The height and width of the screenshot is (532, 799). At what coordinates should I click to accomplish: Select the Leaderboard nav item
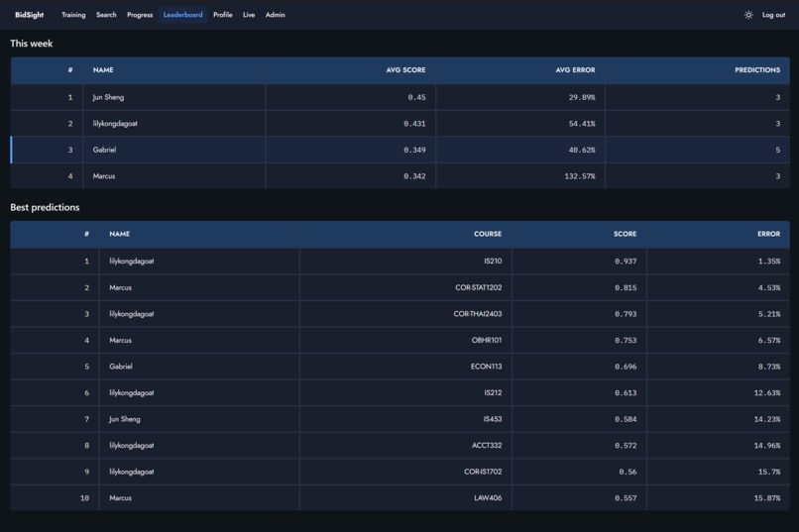pyautogui.click(x=182, y=15)
